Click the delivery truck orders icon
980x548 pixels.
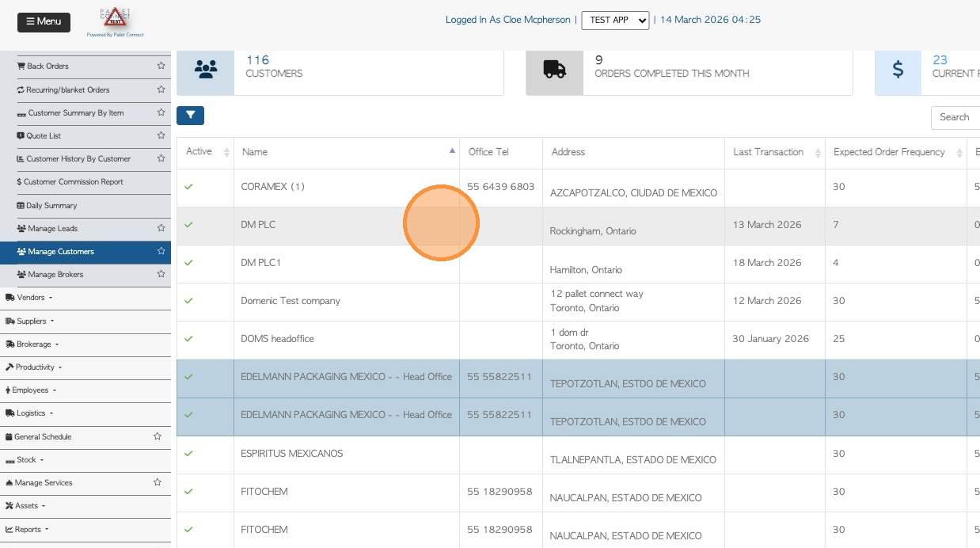[554, 70]
